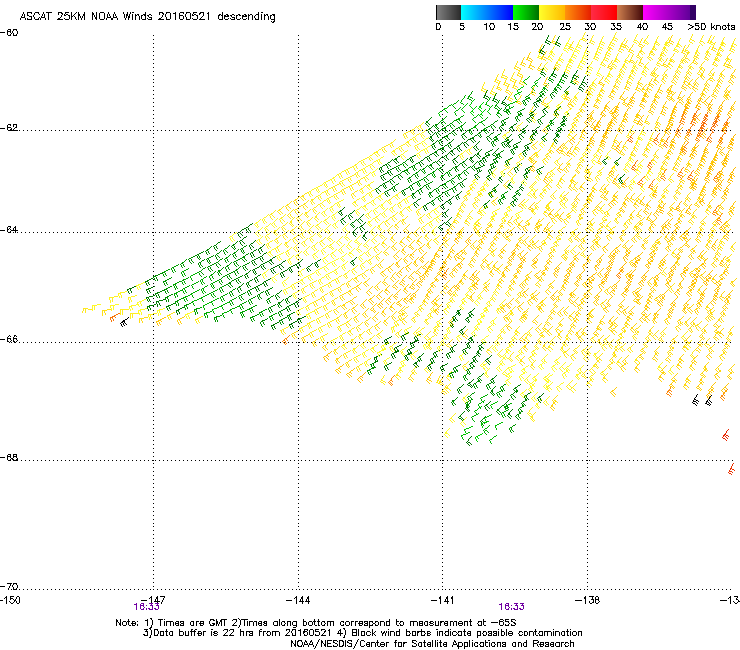The width and height of the screenshot is (740, 650).
Task: Click the -147 longitude axis label
Action: [x=153, y=600]
